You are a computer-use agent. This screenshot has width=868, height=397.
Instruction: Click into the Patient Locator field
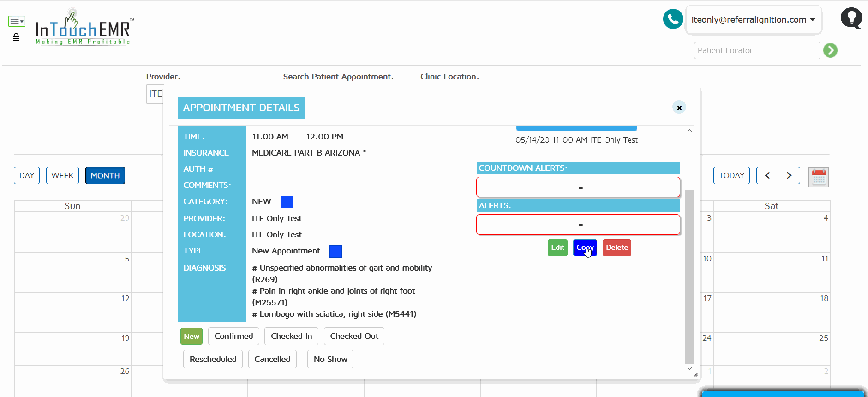[x=756, y=50]
